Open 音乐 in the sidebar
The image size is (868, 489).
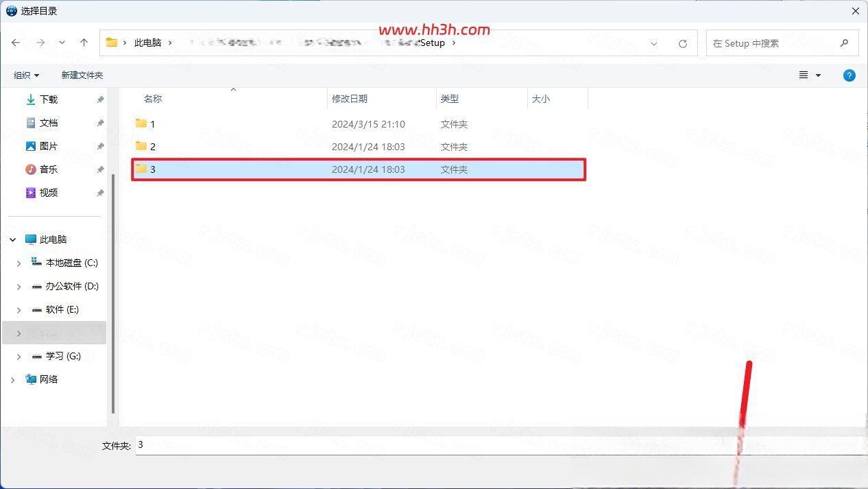[48, 169]
